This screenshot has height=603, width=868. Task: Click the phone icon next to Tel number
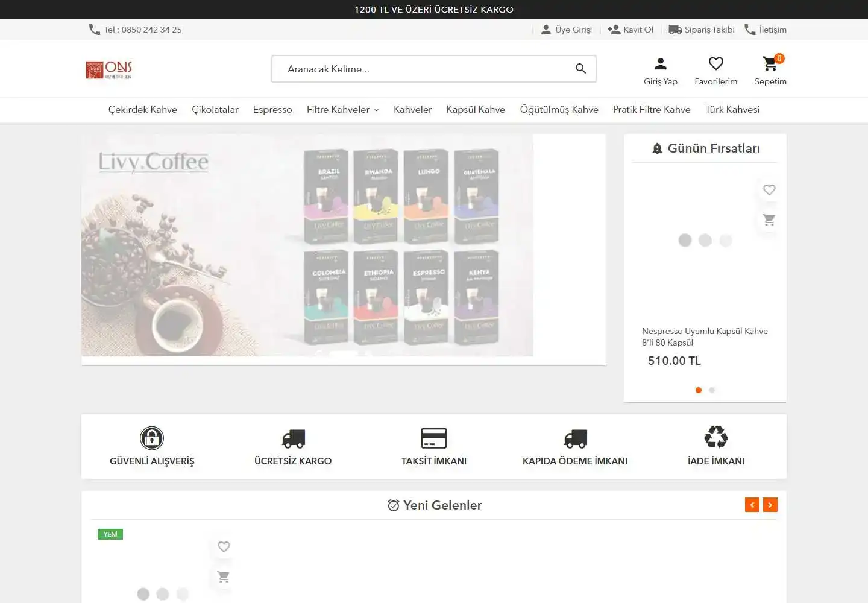click(x=95, y=30)
